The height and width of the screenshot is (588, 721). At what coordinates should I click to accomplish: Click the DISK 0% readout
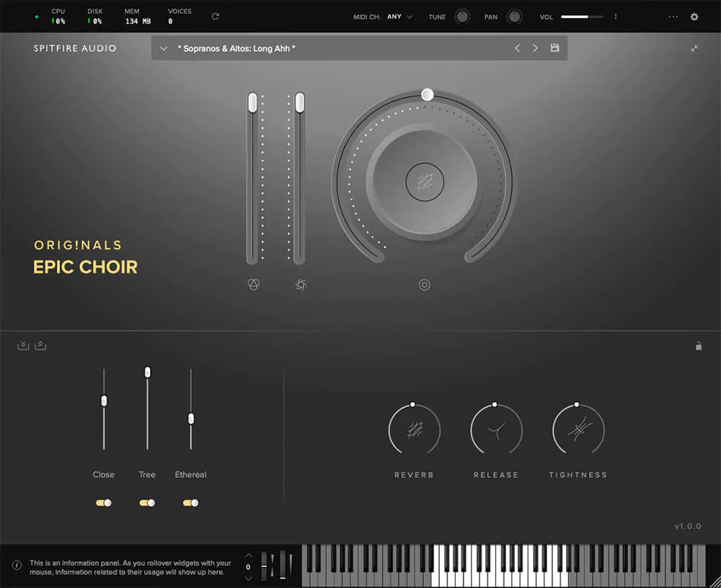coord(95,21)
